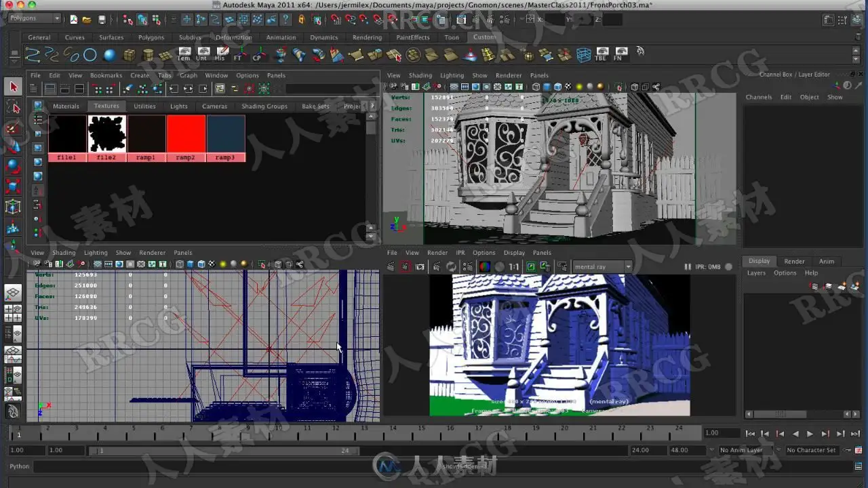Screen dimensions: 868x488
Task: Click Play forwards button
Action: tap(810, 434)
